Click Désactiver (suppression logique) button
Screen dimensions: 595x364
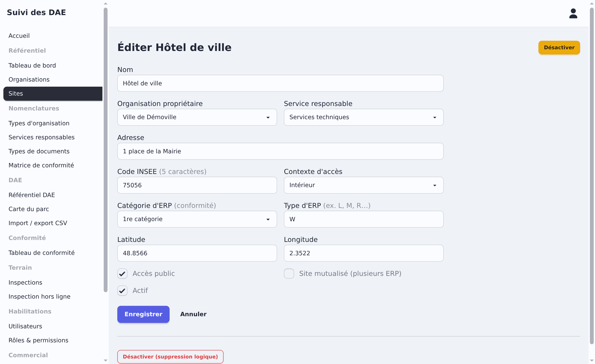tap(170, 357)
